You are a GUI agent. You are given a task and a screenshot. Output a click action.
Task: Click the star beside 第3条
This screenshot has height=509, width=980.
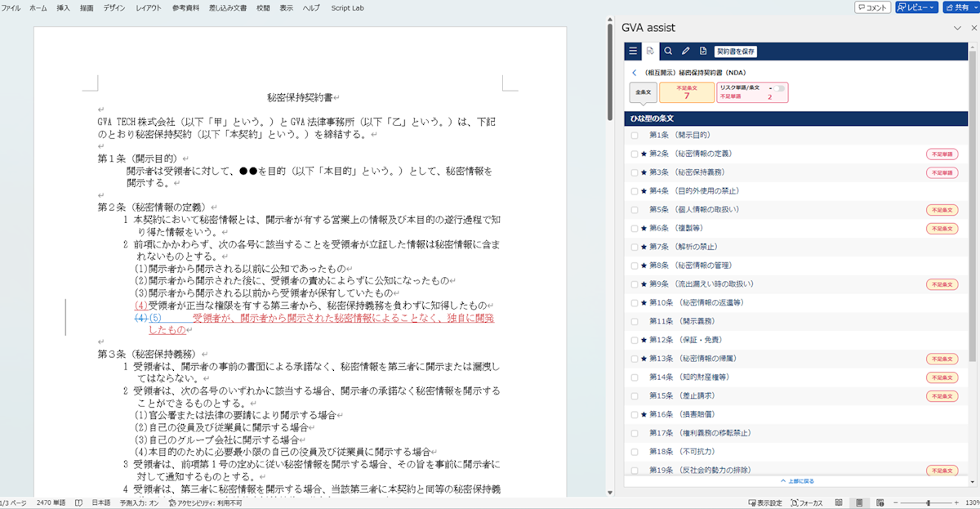coord(644,172)
